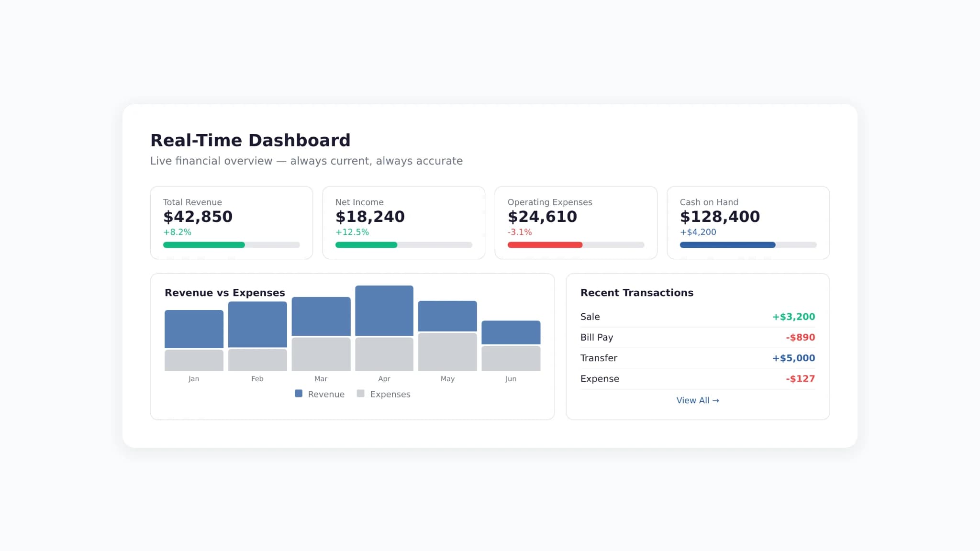Image resolution: width=980 pixels, height=551 pixels.
Task: Click the Jan axis label
Action: pyautogui.click(x=194, y=379)
